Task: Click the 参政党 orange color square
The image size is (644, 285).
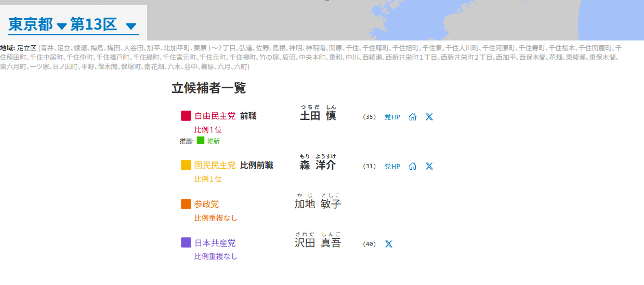Action: [186, 204]
